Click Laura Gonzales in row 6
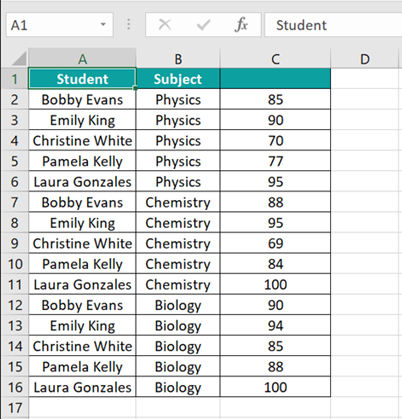This screenshot has height=419, width=402. (x=82, y=182)
